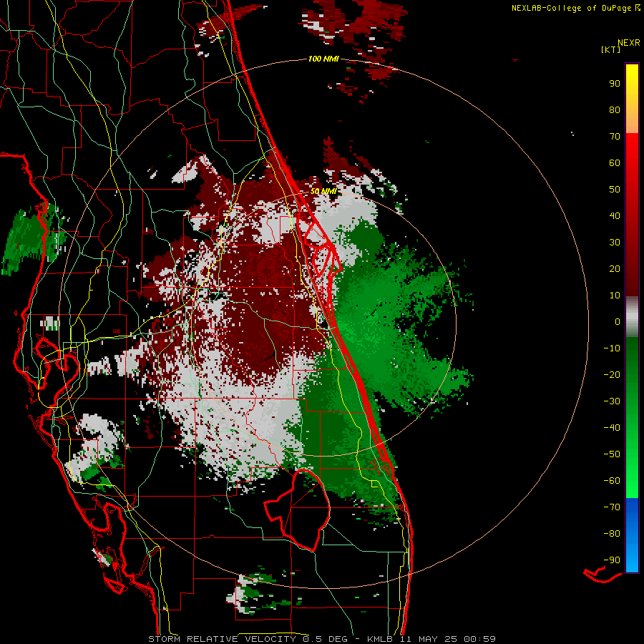This screenshot has width=644, height=644.
Task: Click the 00:59 timestamp text
Action: pos(479,639)
